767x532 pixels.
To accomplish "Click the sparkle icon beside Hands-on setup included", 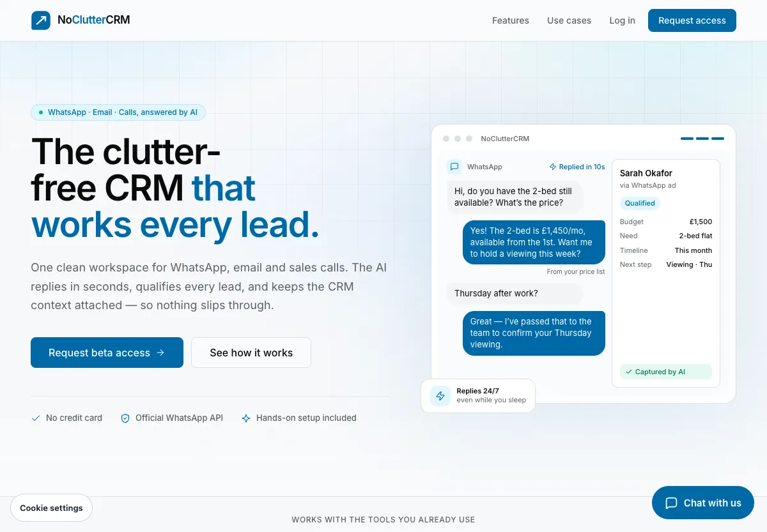I will pos(246,418).
